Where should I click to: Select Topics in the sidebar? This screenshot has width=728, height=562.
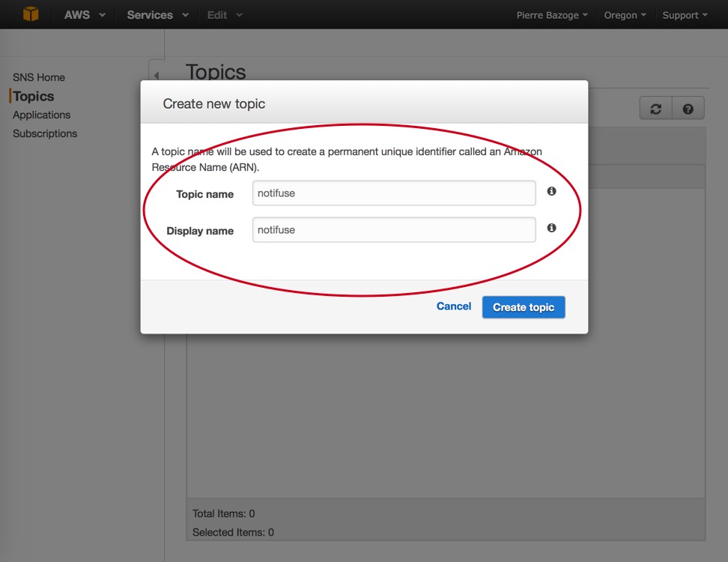coord(34,96)
